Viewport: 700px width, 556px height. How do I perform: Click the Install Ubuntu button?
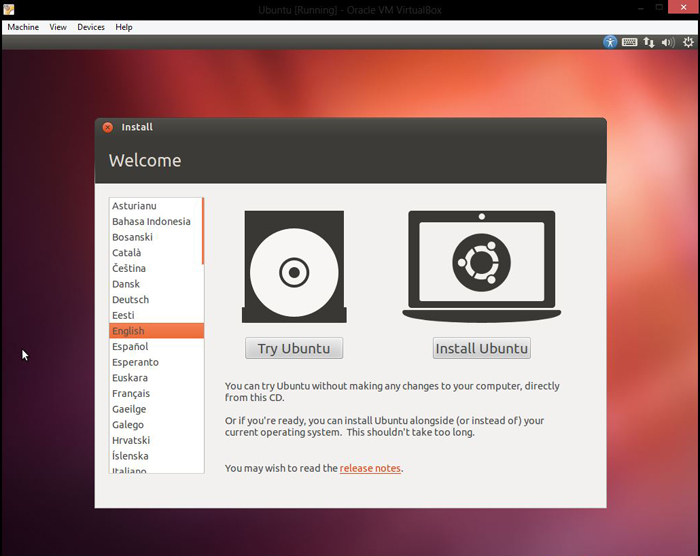pos(482,348)
